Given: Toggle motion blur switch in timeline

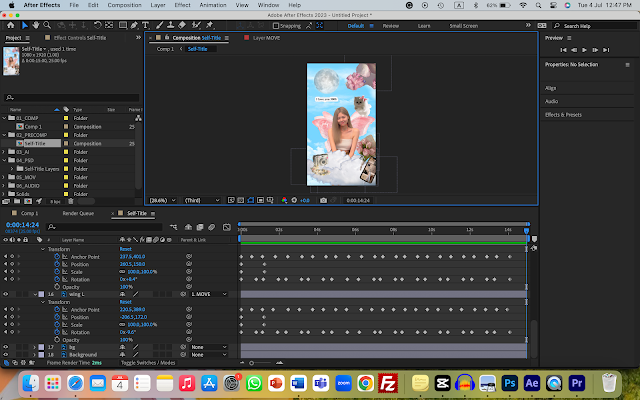Looking at the screenshot, I should point(211,227).
